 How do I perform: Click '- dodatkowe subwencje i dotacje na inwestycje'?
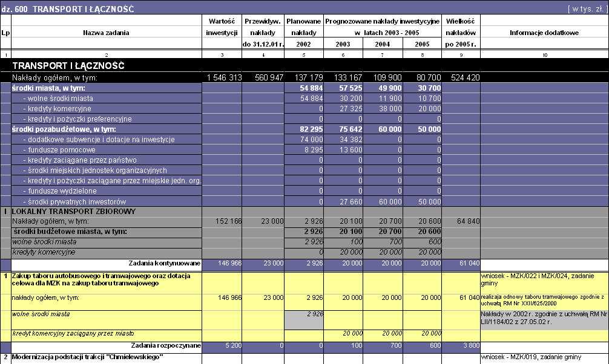(x=99, y=140)
